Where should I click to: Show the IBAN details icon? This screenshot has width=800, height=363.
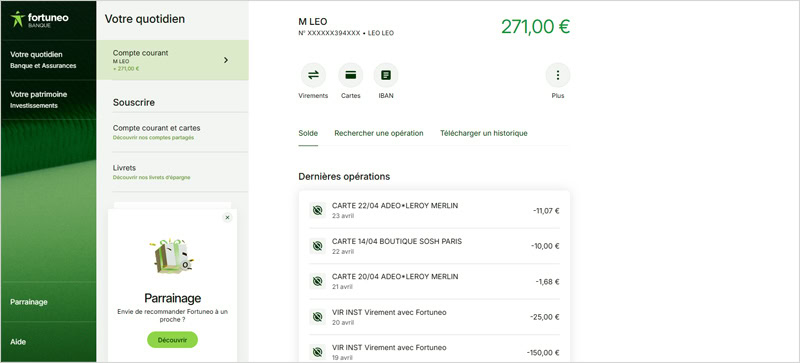click(386, 75)
